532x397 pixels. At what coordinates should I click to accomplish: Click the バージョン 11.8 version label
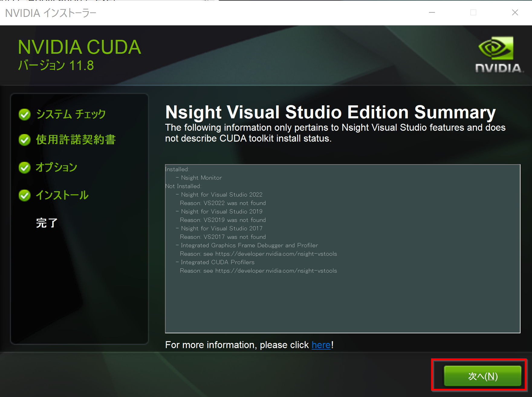click(56, 65)
